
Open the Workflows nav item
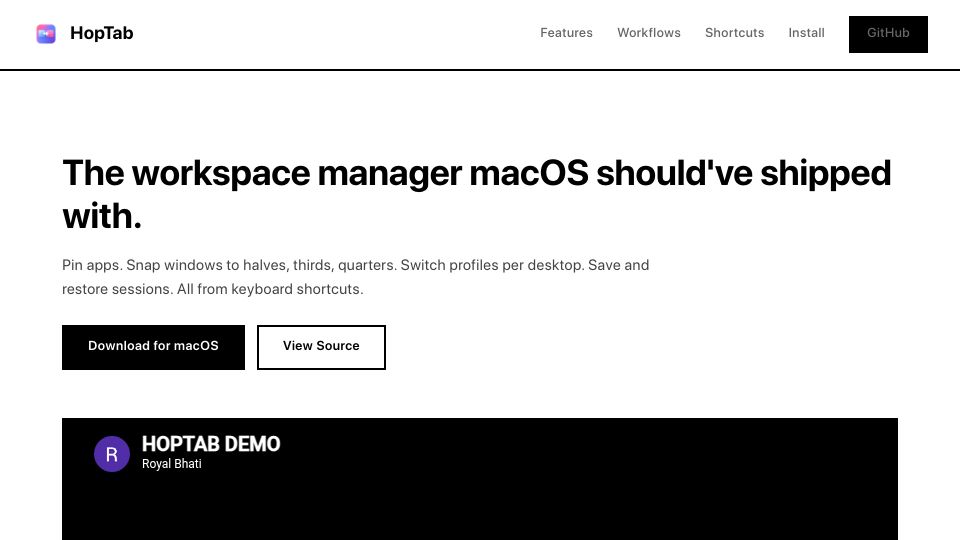(649, 33)
